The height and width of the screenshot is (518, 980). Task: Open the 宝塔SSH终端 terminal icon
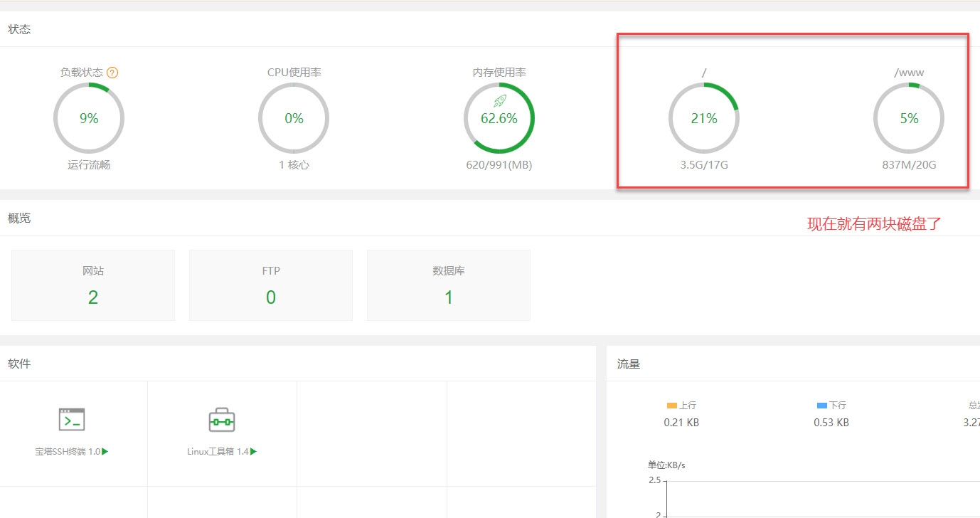71,419
